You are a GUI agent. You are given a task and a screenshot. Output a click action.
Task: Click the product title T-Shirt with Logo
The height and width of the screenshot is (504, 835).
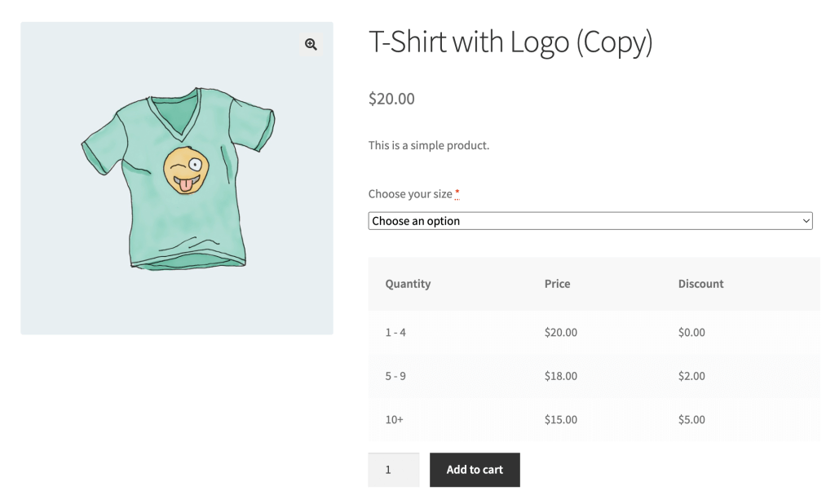[x=511, y=42]
